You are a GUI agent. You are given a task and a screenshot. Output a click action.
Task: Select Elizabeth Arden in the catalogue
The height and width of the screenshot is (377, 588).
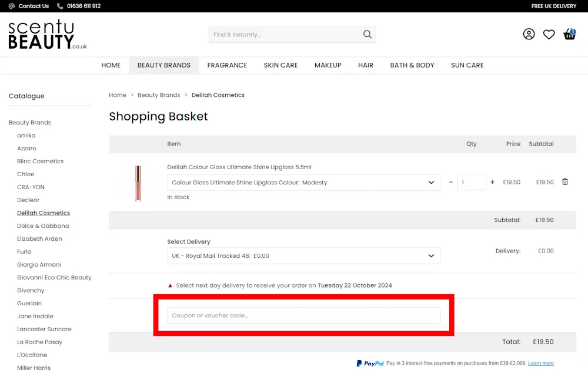click(39, 239)
